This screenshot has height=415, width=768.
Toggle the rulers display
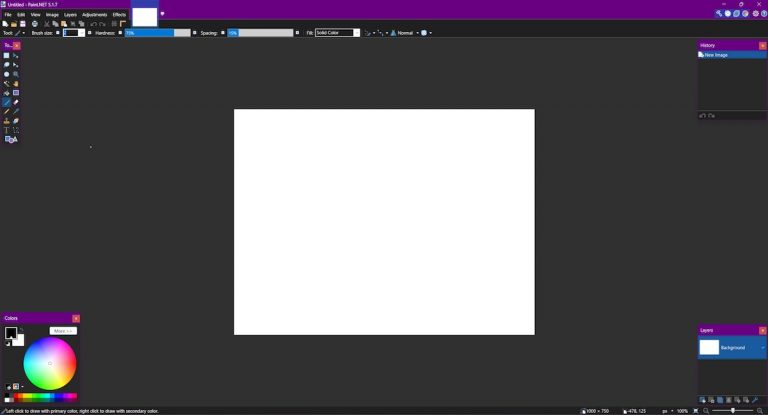(x=123, y=24)
